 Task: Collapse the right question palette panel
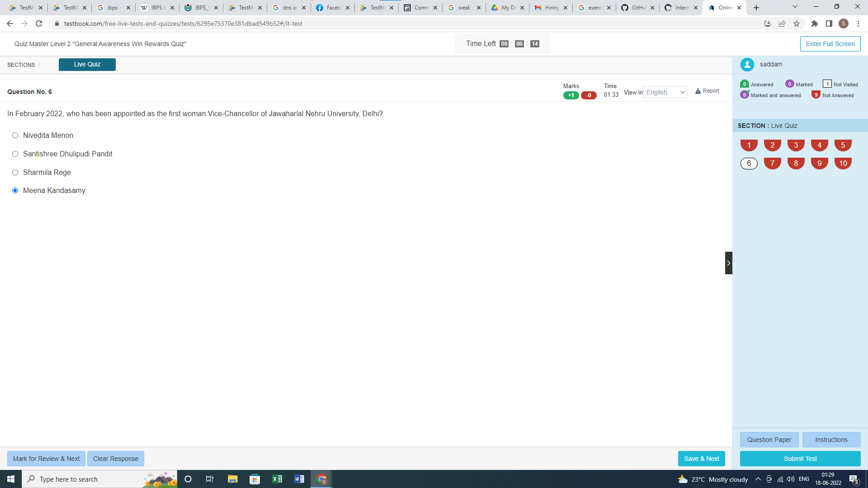click(728, 263)
